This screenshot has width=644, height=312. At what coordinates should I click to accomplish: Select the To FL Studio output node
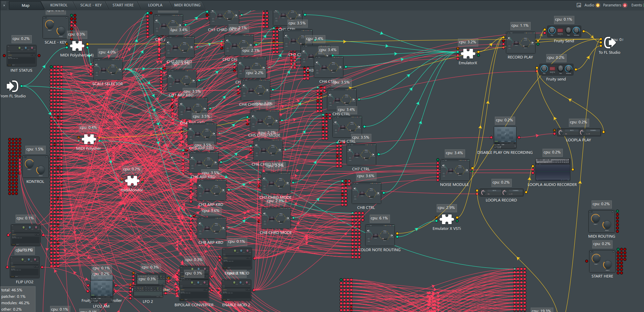click(610, 43)
